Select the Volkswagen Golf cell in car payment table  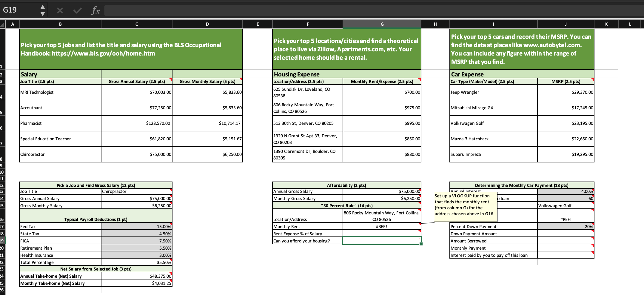point(566,206)
